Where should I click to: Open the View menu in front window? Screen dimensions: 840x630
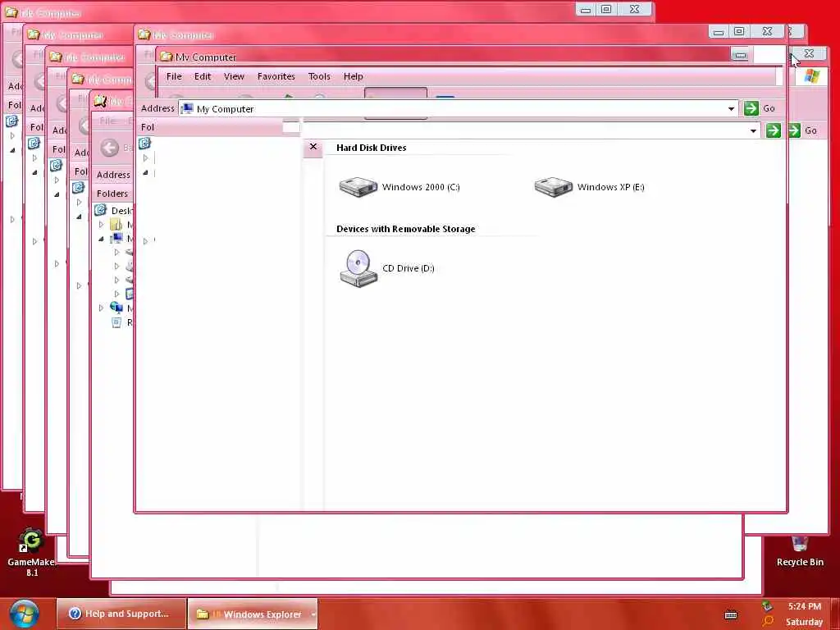234,76
